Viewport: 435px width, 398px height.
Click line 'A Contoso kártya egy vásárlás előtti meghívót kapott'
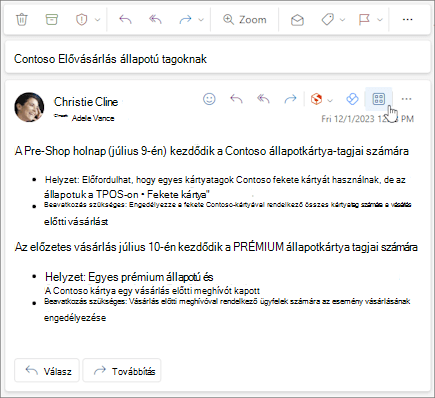(152, 291)
